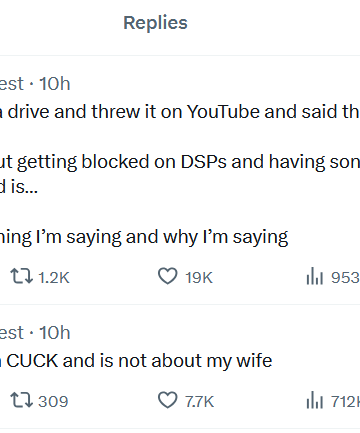360x433 pixels.
Task: Open the first tweet's 10h timestamp
Action: (55, 84)
